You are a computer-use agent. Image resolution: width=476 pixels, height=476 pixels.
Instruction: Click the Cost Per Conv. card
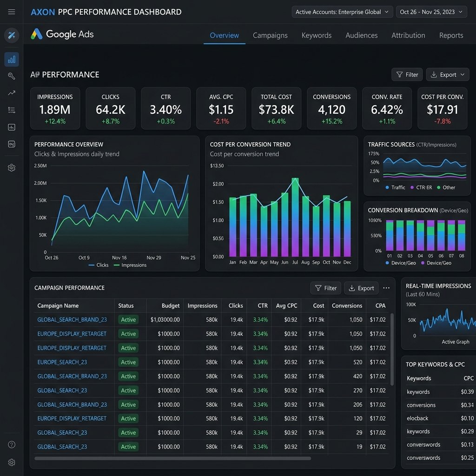pos(442,108)
